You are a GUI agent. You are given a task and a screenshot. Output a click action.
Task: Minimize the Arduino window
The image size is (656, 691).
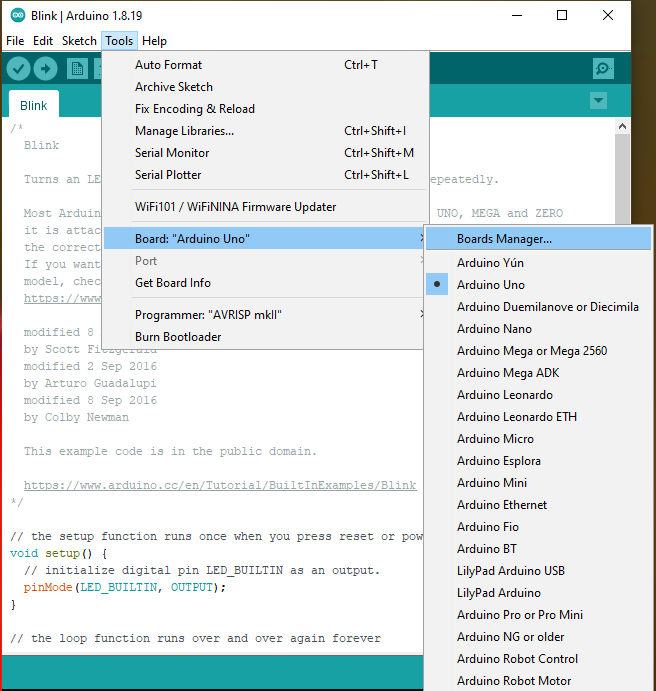click(x=517, y=15)
